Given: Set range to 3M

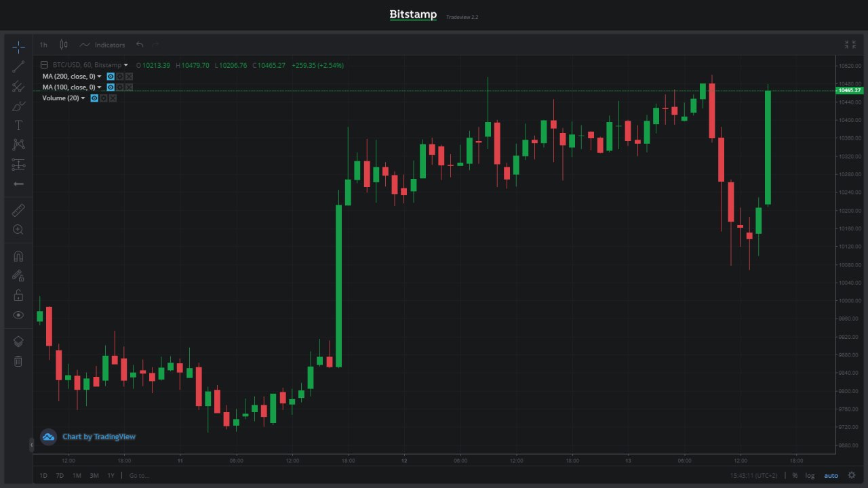Looking at the screenshot, I should (x=94, y=475).
